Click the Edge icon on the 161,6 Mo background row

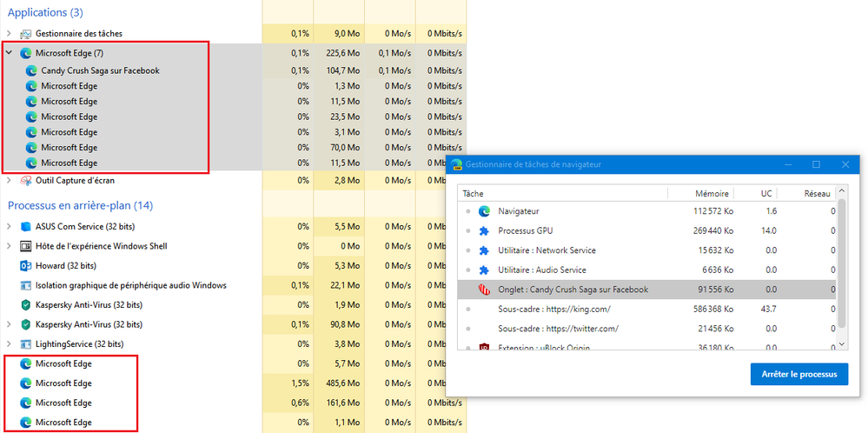tap(25, 403)
